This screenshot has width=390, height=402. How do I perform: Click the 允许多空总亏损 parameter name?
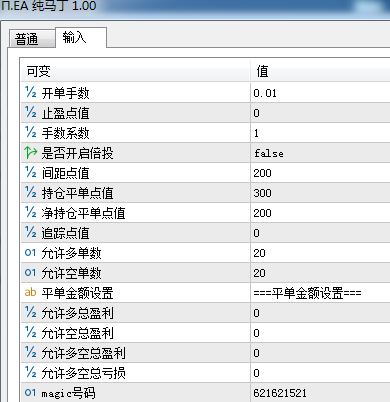click(x=83, y=373)
